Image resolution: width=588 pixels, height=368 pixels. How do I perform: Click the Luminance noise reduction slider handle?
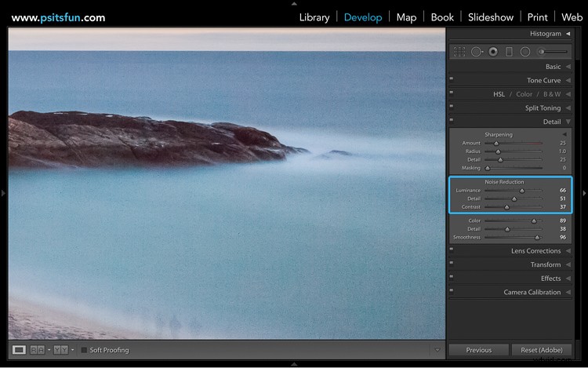point(521,191)
